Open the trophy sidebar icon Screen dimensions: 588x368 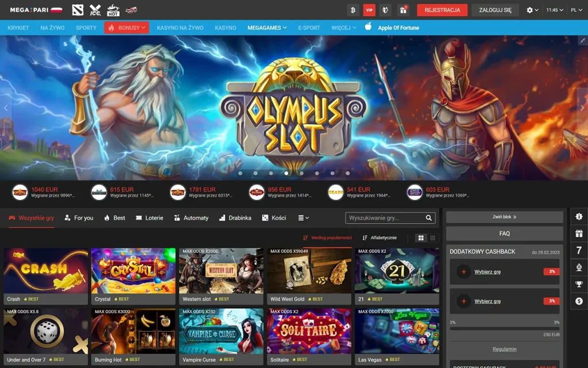pyautogui.click(x=579, y=284)
